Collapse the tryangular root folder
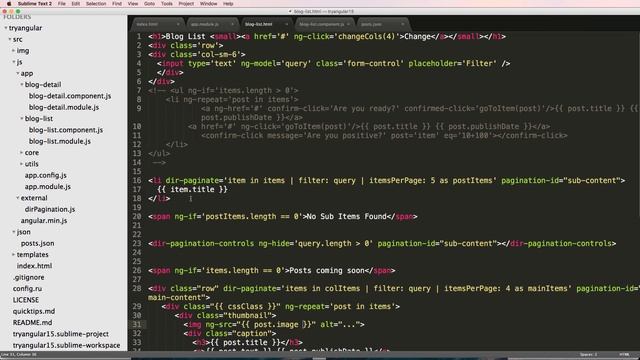This screenshot has height=360, width=640. [6, 28]
